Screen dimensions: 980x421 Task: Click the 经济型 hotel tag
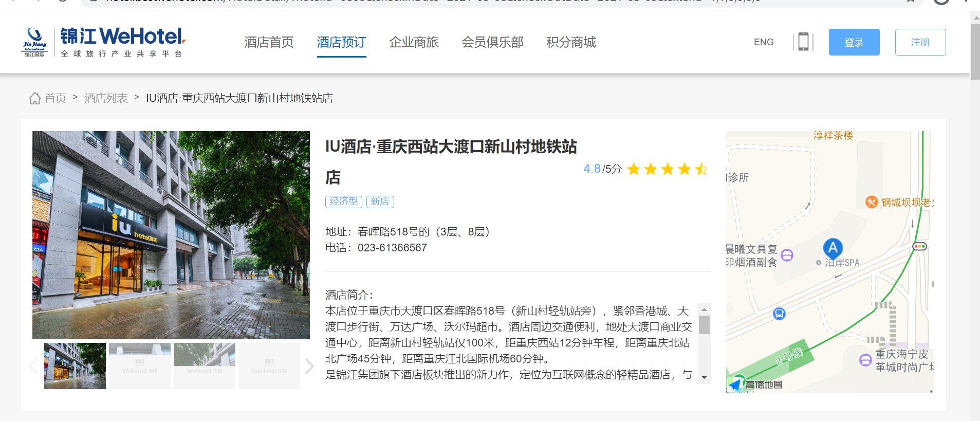[x=344, y=202]
